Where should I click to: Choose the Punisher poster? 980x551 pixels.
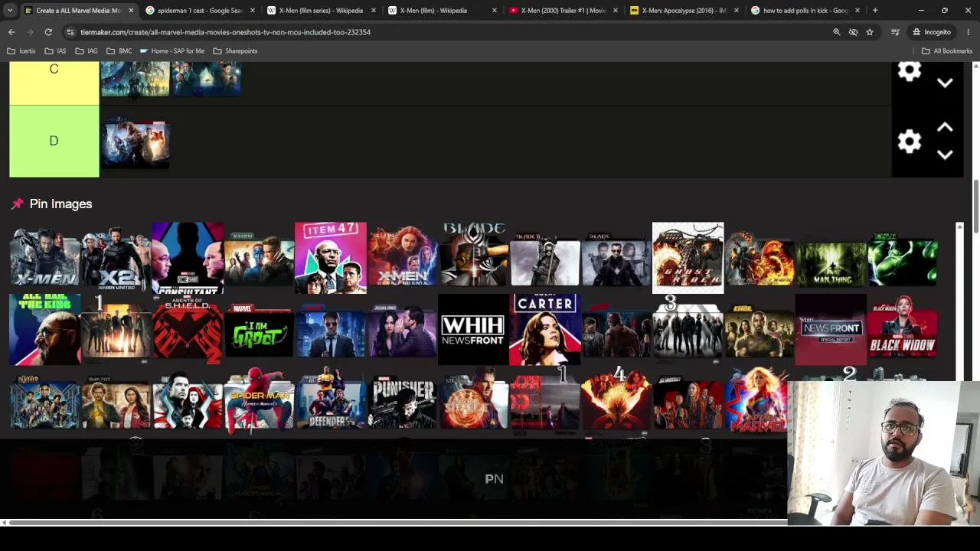tap(402, 400)
